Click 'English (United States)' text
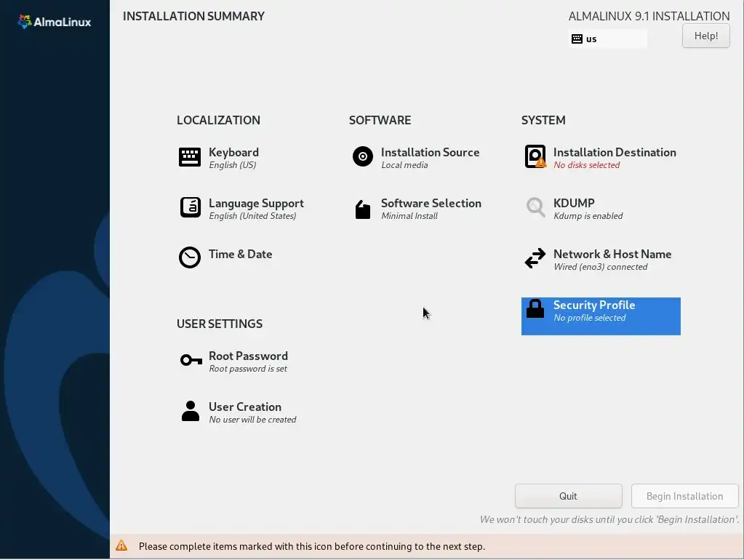Screen dimensions: 744x560 coord(252,216)
